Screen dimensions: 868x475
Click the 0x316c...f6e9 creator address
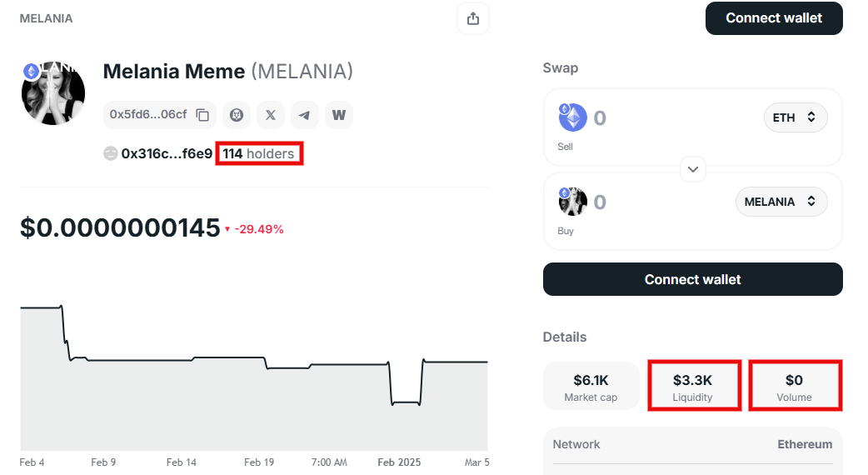click(167, 153)
